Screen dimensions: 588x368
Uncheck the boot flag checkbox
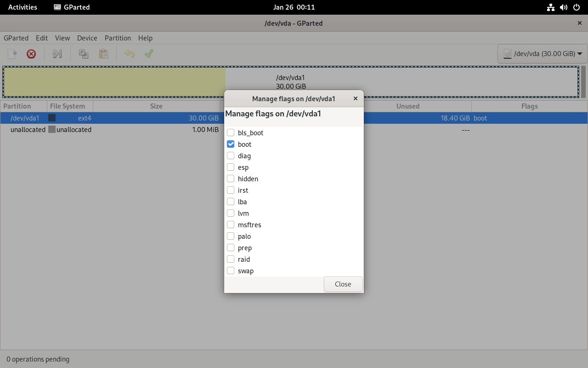[x=231, y=144]
